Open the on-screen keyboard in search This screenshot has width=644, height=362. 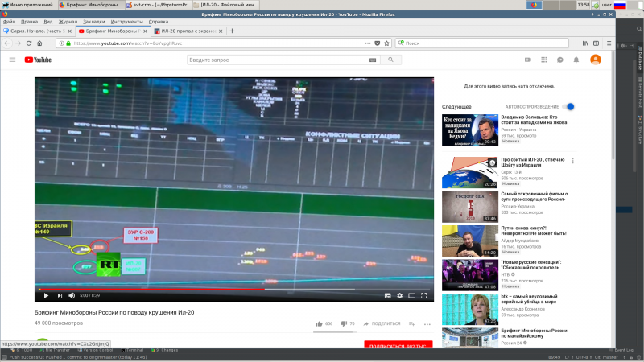pos(373,60)
